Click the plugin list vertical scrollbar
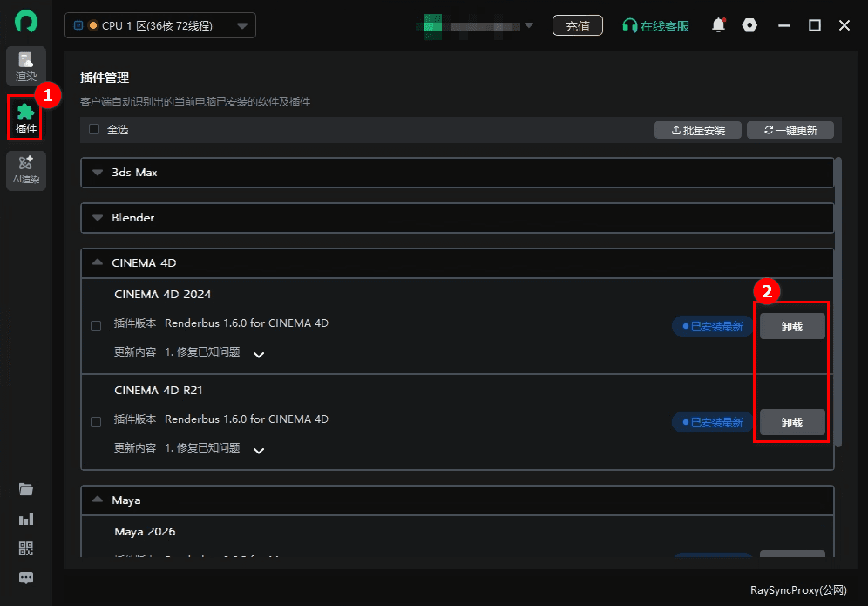 [x=838, y=302]
